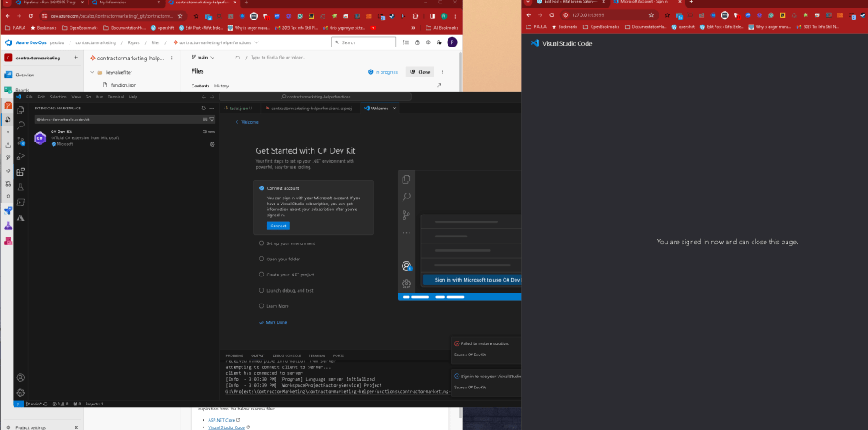Focus the VS Code command center search
The image size is (868, 430).
pyautogui.click(x=315, y=97)
